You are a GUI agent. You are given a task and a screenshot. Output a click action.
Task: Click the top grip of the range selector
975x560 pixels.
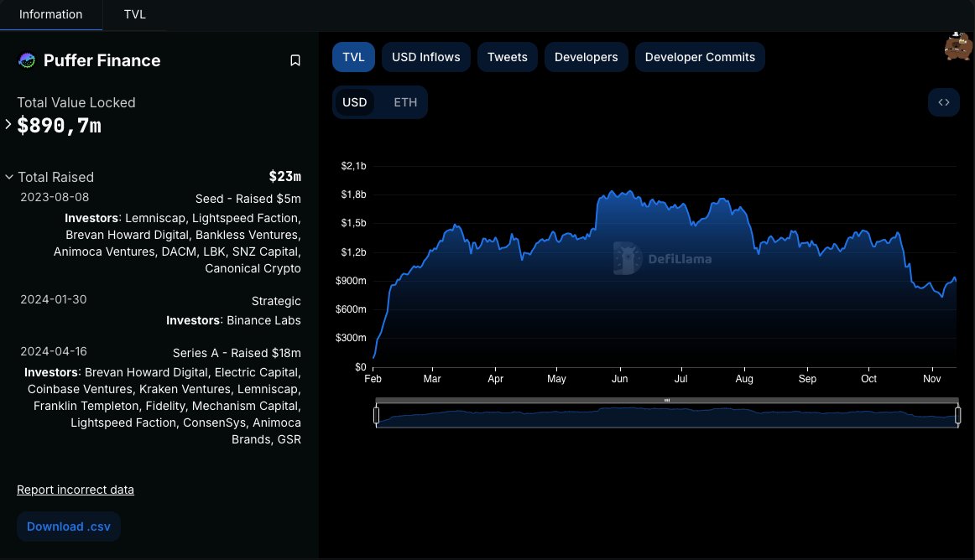[x=666, y=400]
